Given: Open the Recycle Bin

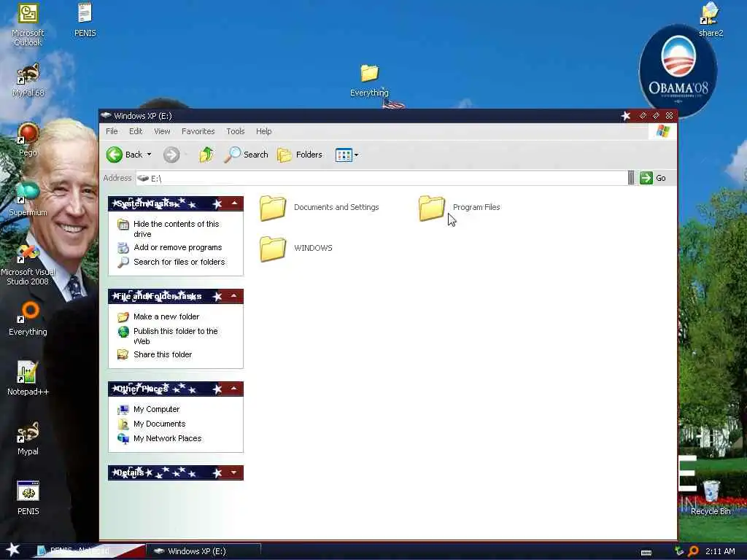Looking at the screenshot, I should (x=711, y=498).
